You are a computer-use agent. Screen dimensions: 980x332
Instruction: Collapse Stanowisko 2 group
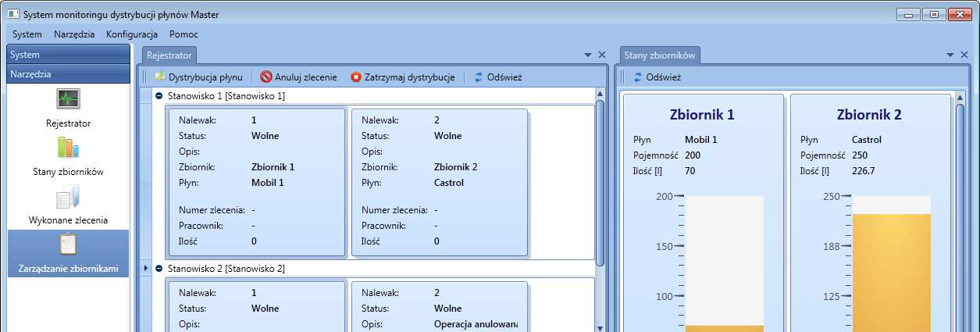point(159,269)
